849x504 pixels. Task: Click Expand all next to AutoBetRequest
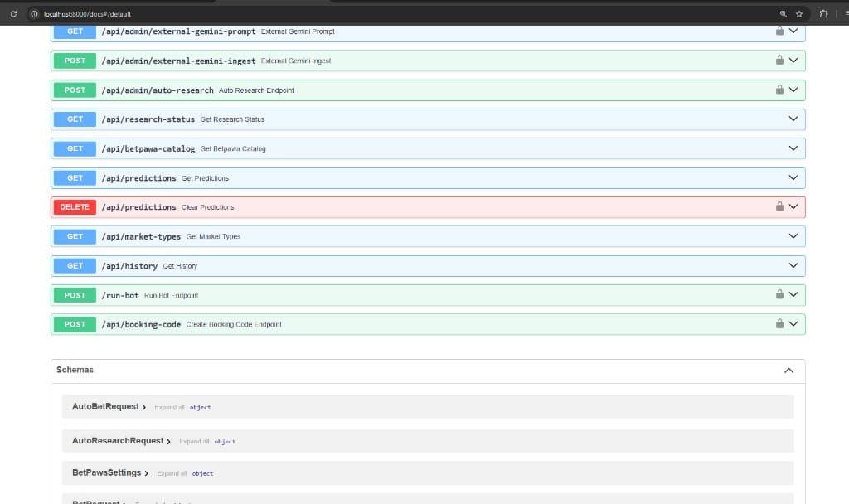tap(169, 407)
